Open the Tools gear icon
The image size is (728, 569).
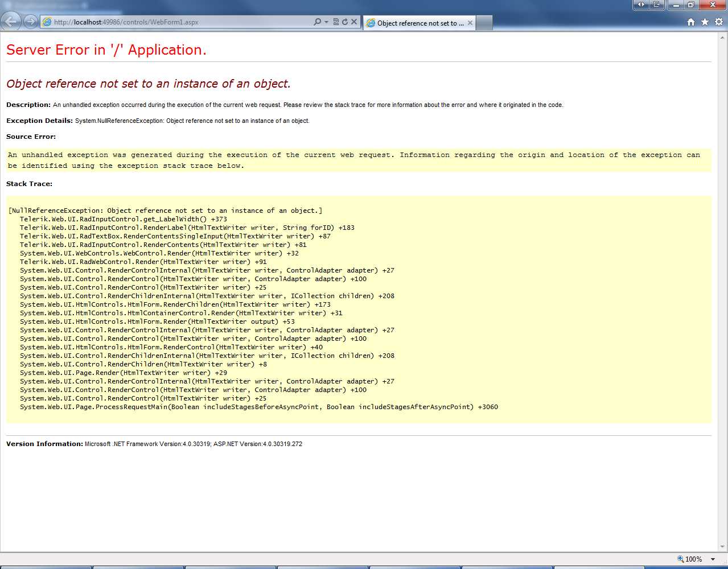[x=719, y=22]
